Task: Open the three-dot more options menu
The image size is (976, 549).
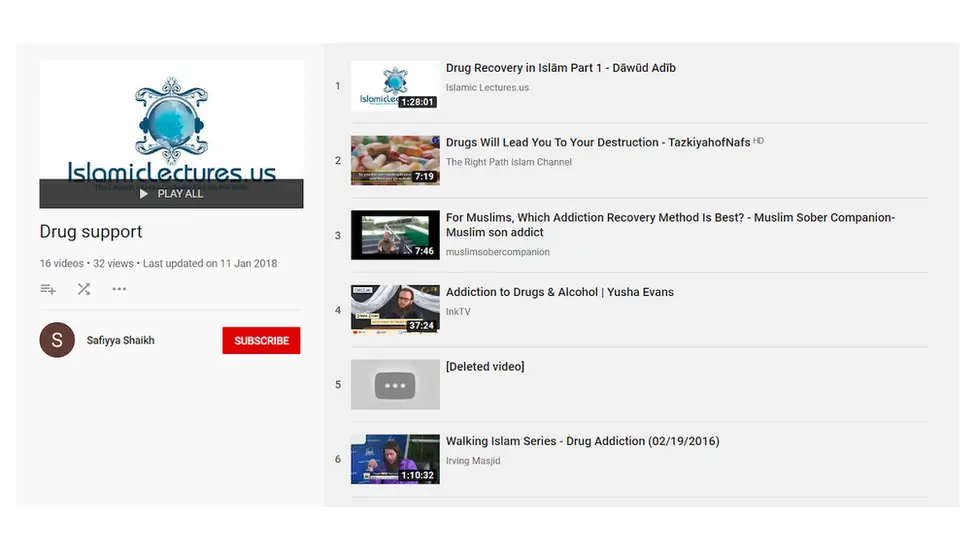Action: tap(119, 289)
